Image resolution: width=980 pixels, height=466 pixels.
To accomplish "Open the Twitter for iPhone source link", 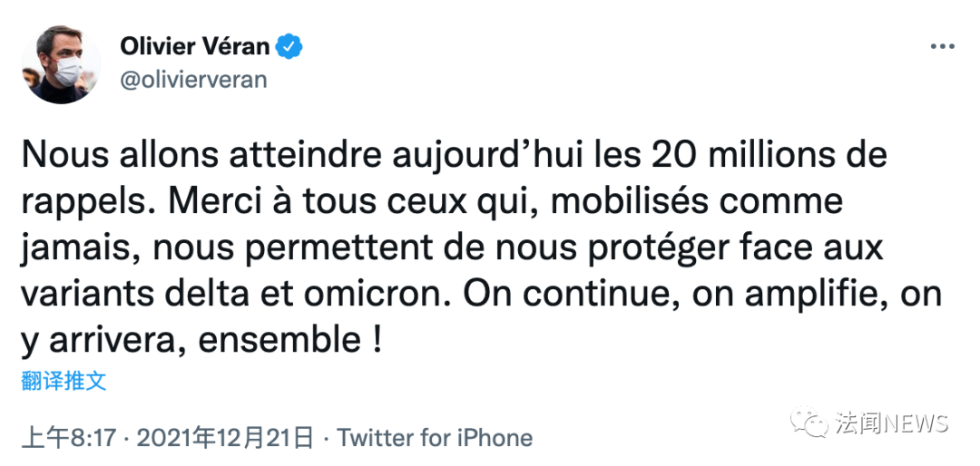I will [x=435, y=439].
